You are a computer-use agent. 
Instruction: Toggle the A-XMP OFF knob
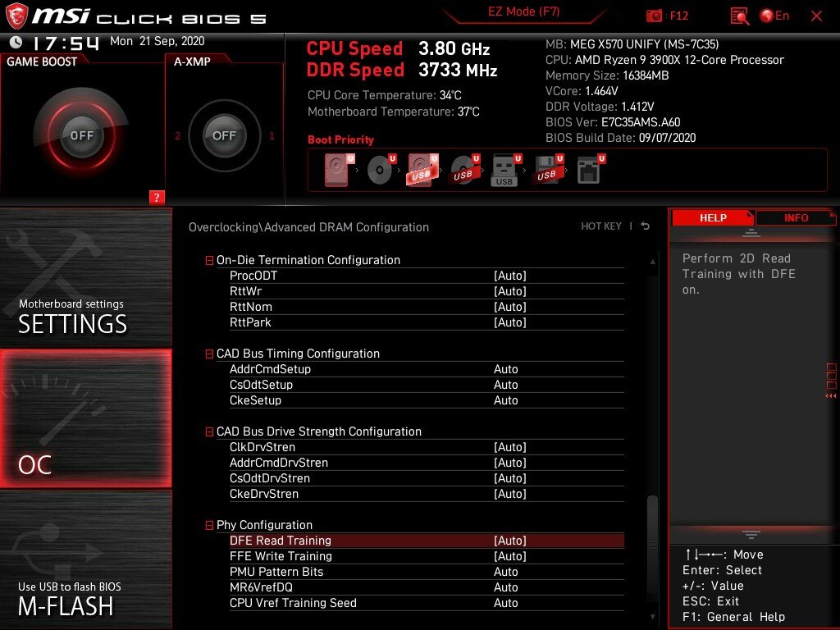tap(224, 135)
